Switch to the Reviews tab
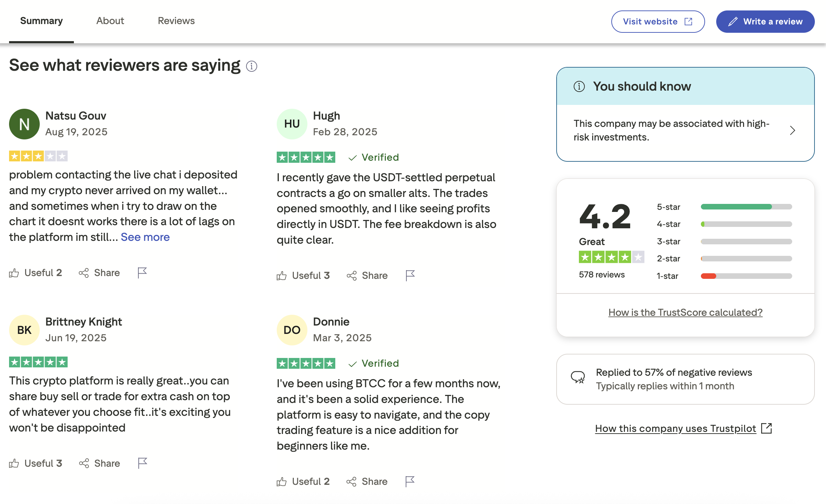 click(x=176, y=21)
